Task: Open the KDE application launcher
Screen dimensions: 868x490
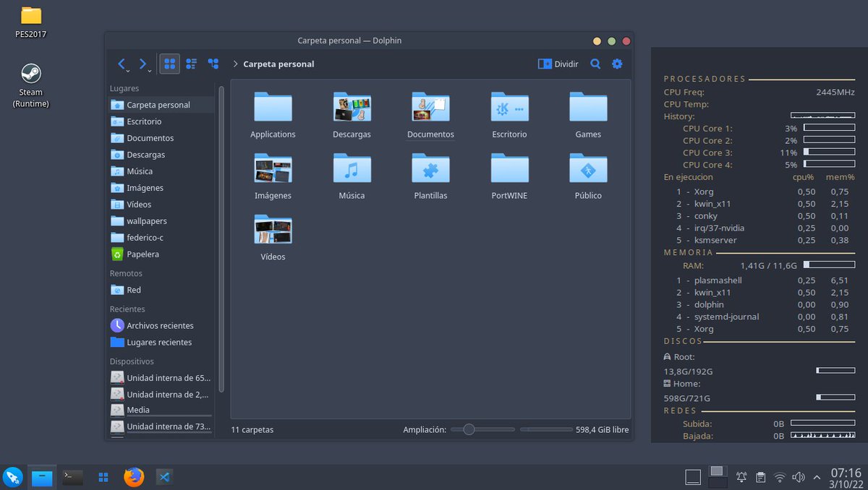Action: 12,477
